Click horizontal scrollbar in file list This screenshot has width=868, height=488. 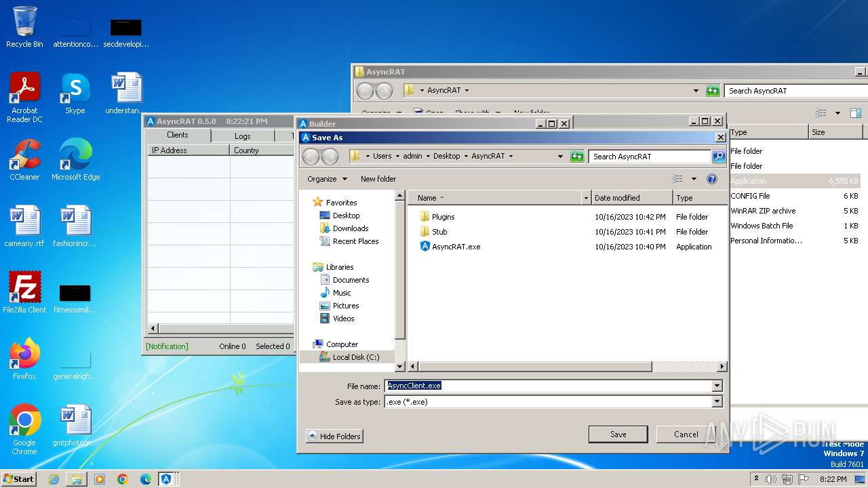click(534, 367)
